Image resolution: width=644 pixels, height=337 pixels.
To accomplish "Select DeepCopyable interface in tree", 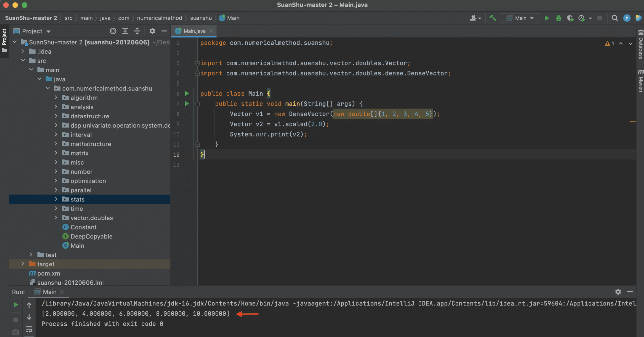I will tap(91, 236).
